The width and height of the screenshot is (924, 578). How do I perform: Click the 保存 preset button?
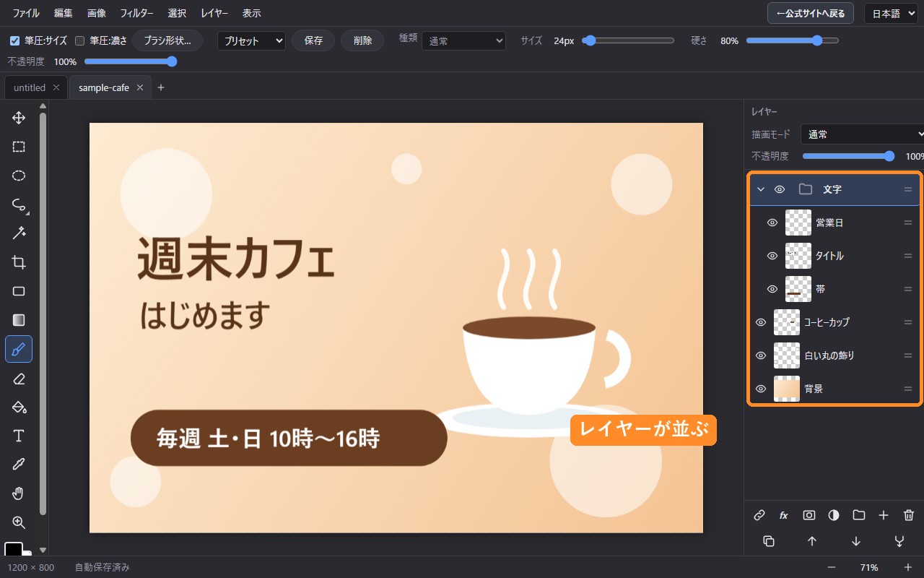313,40
